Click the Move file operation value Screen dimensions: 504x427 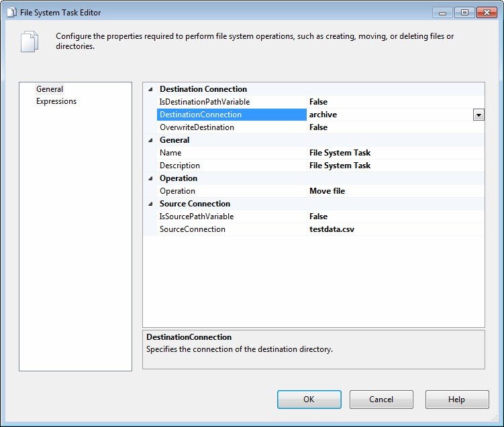[327, 191]
